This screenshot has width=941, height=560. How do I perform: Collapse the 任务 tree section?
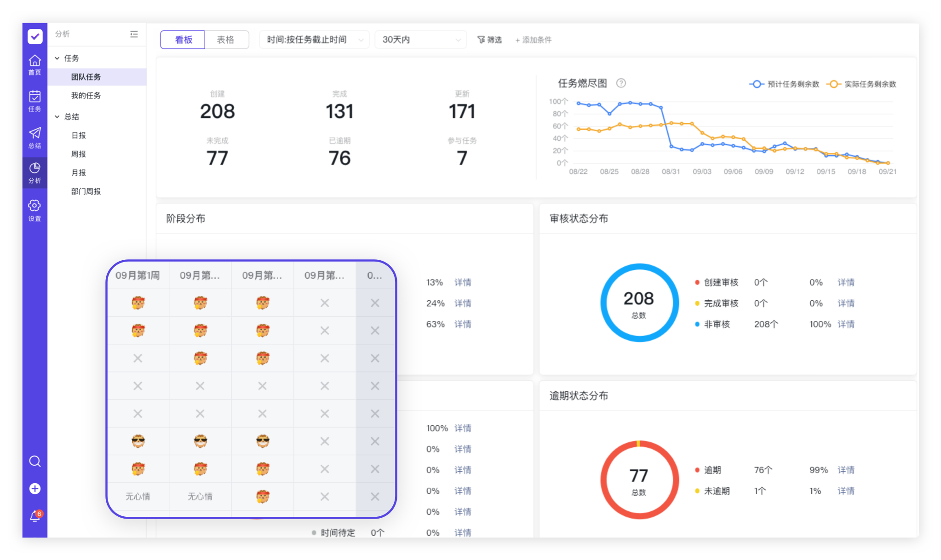[57, 58]
